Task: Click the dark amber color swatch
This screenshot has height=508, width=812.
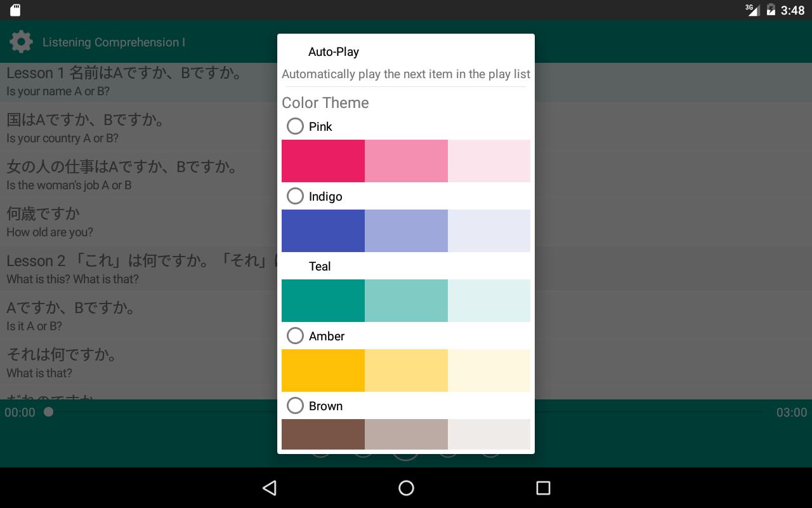Action: coord(323,370)
